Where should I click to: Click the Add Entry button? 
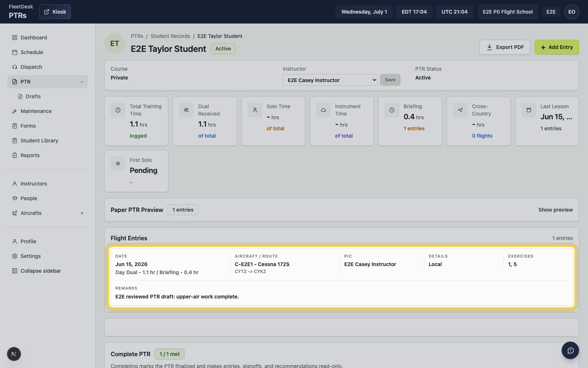(557, 47)
